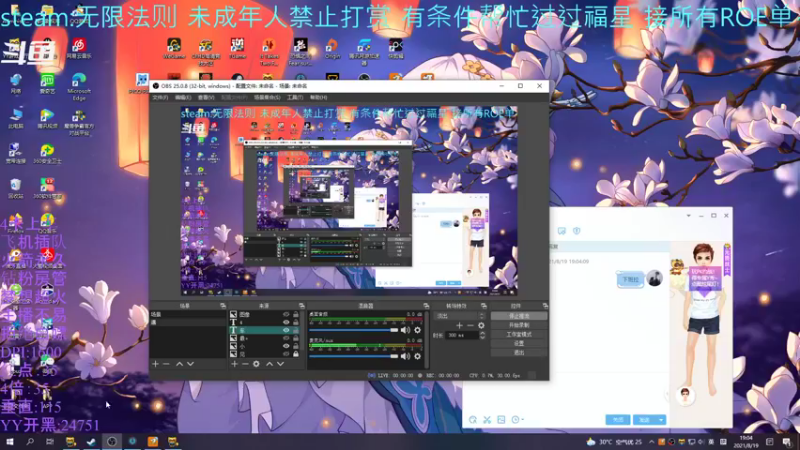Click the desktop audio volume slider
Image resolution: width=800 pixels, height=450 pixels.
[x=353, y=331]
